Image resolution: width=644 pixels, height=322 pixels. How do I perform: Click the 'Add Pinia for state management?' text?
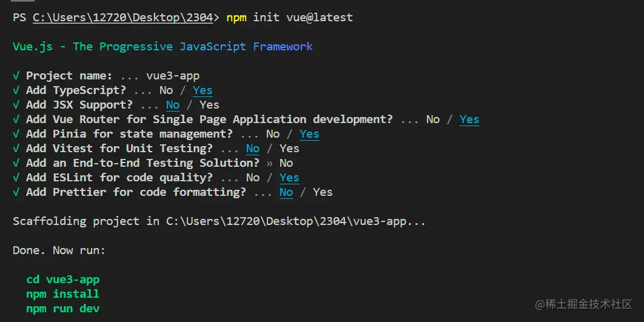[129, 134]
